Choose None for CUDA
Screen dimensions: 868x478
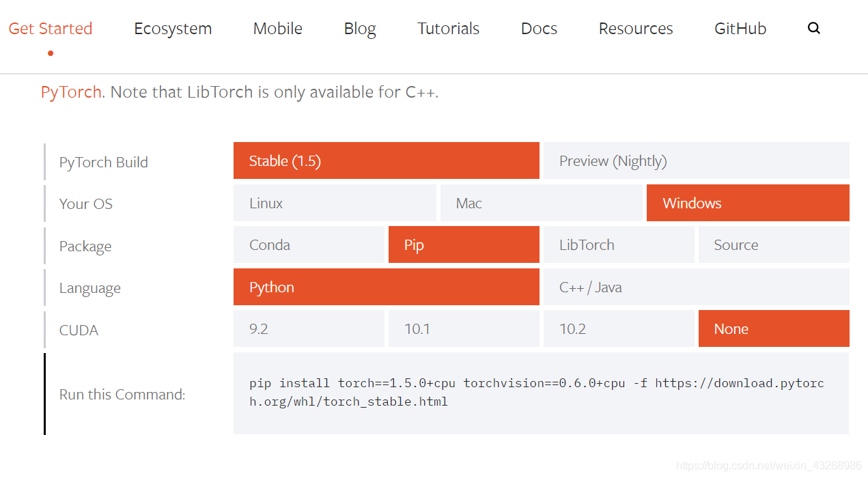pyautogui.click(x=774, y=328)
